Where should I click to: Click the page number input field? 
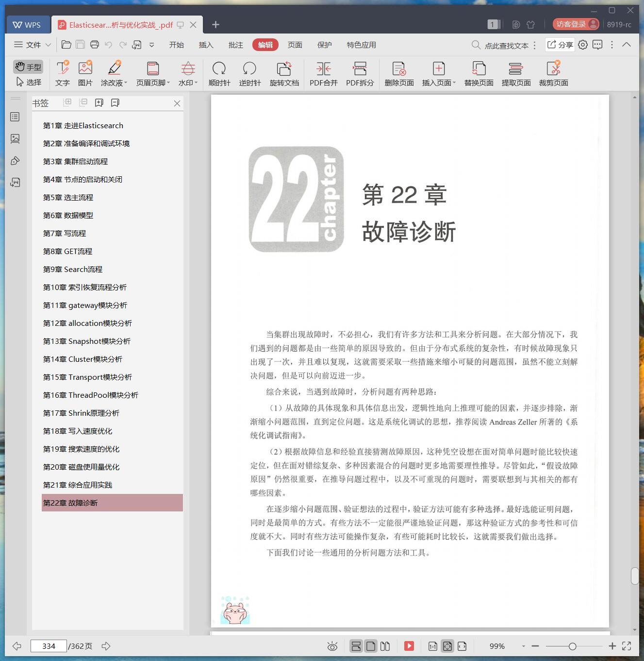49,646
